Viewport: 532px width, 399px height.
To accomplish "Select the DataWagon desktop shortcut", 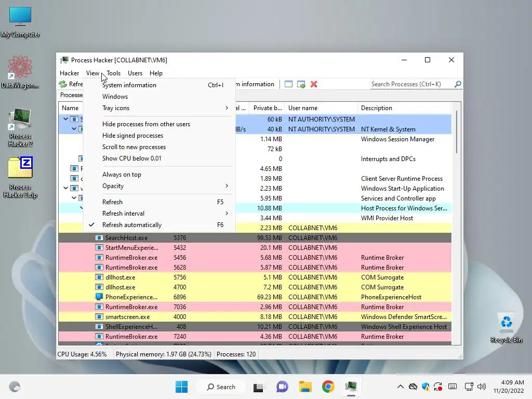I will tap(20, 72).
